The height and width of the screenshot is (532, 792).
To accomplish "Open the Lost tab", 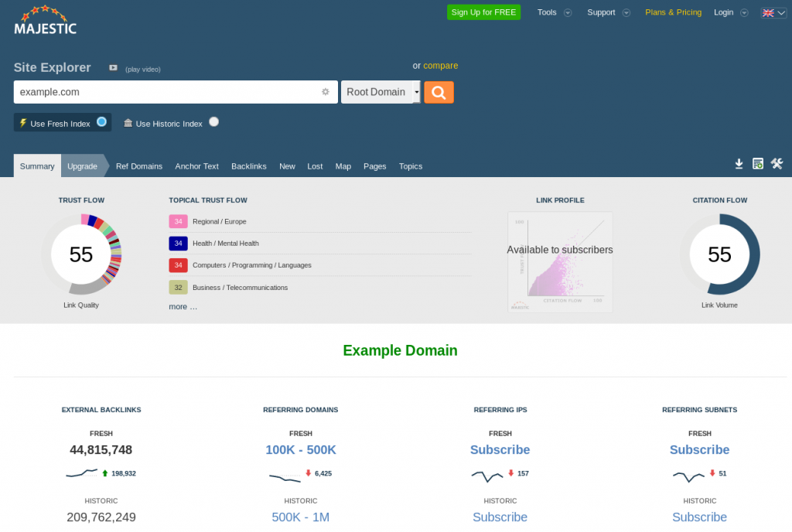I will pos(315,166).
